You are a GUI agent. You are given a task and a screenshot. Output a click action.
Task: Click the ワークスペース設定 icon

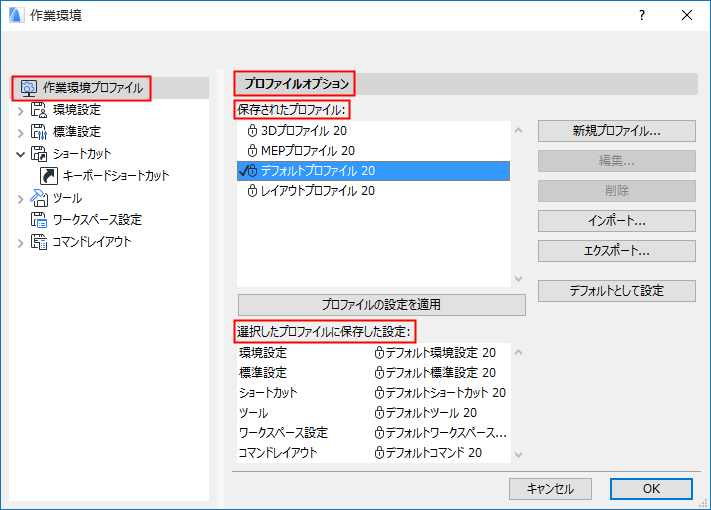[39, 220]
